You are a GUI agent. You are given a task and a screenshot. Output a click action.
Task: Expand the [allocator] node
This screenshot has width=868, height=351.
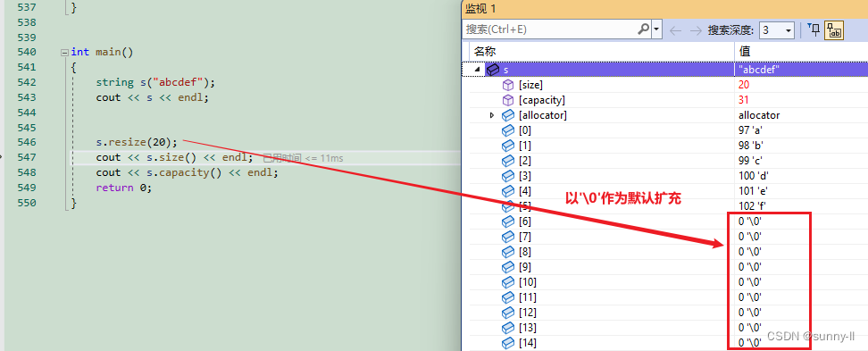pyautogui.click(x=491, y=115)
